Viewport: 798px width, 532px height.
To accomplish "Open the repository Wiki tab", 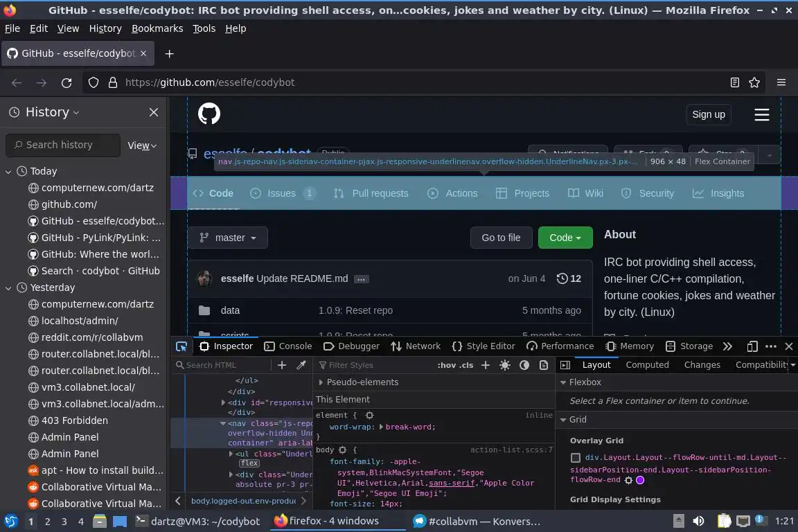I will (585, 193).
